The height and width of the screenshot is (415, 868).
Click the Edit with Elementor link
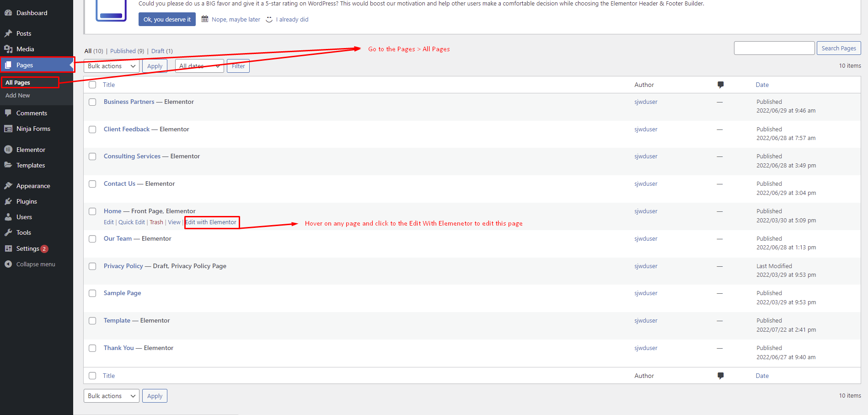(211, 222)
